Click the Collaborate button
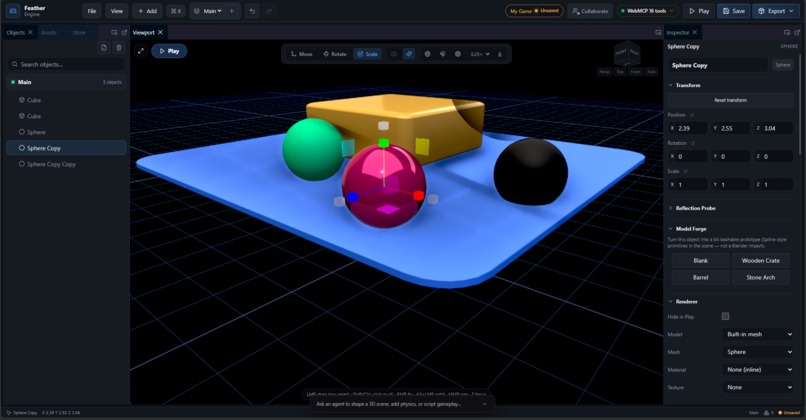The width and height of the screenshot is (806, 420). coord(590,11)
